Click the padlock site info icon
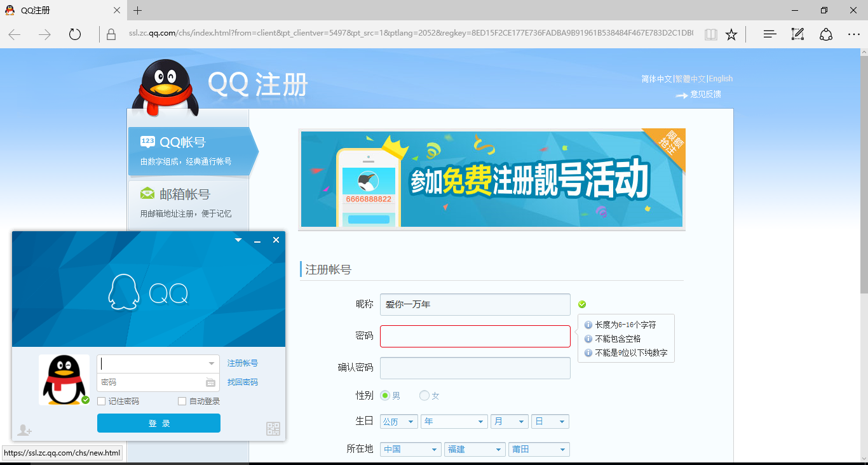 [x=111, y=34]
